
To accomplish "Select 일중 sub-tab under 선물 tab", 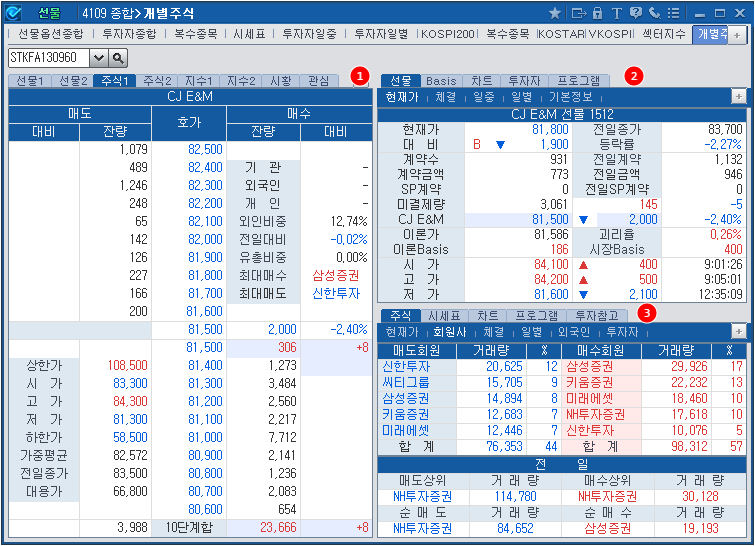I will (483, 97).
